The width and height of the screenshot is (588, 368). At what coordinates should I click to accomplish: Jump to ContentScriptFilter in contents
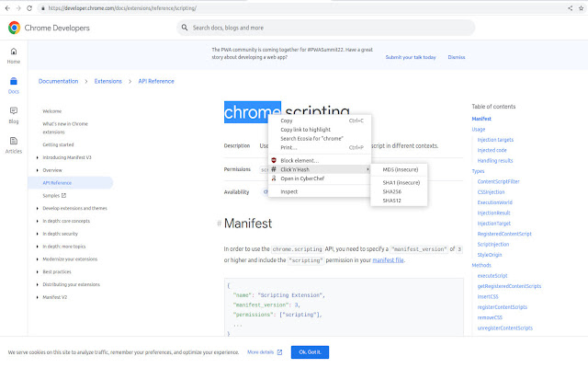tap(498, 181)
